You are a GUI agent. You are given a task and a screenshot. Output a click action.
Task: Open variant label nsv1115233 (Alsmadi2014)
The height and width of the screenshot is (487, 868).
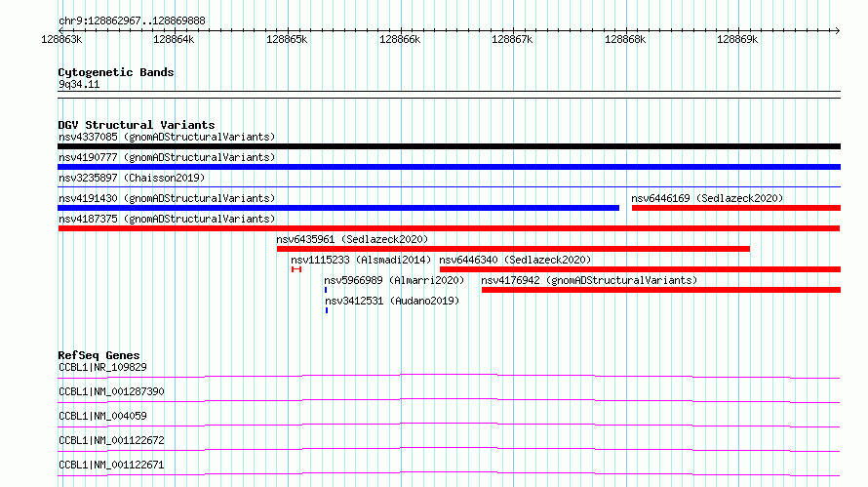361,260
